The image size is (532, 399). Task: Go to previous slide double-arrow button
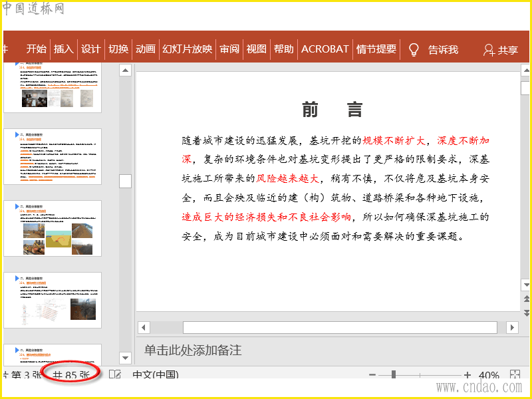526,299
